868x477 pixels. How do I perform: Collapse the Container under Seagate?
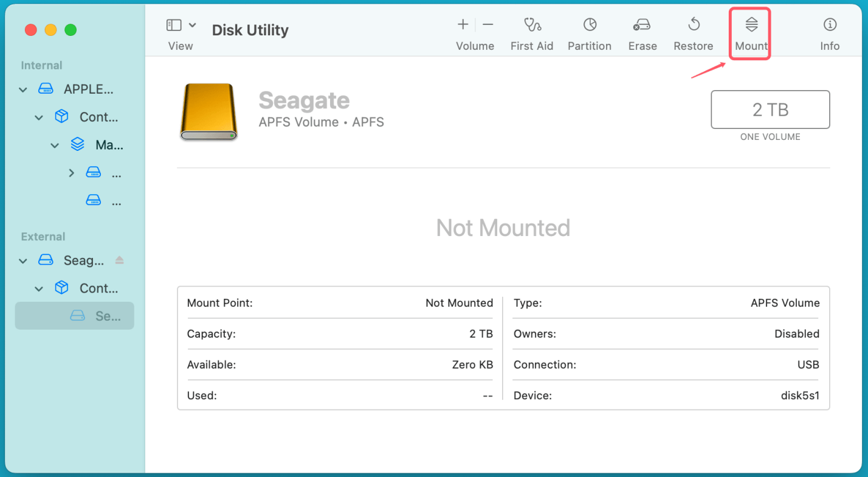coord(38,288)
